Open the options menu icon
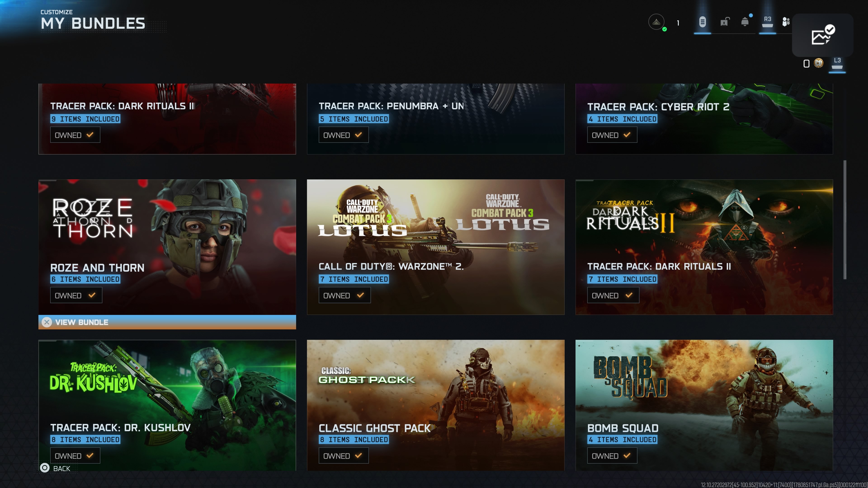868x488 pixels. pos(702,22)
